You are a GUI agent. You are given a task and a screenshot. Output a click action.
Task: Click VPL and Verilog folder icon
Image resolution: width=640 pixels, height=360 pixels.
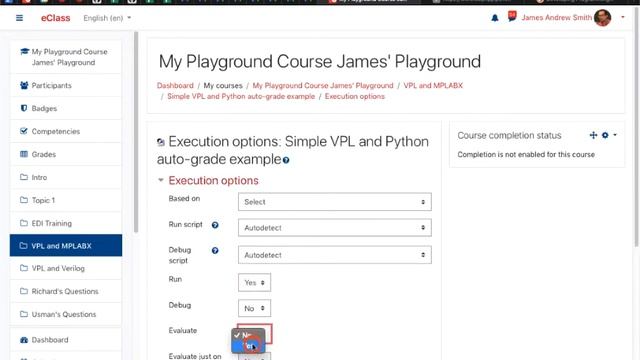(x=24, y=268)
